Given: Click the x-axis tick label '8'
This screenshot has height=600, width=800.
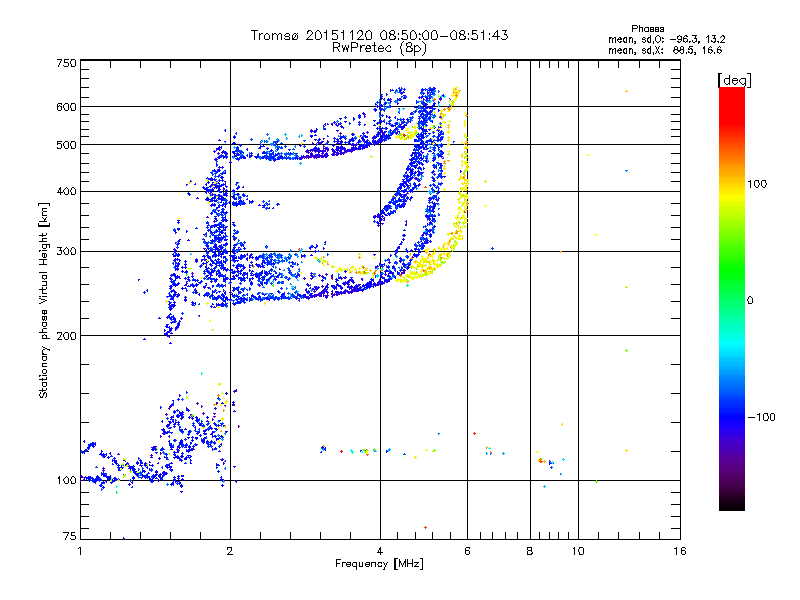Looking at the screenshot, I should click(x=530, y=551).
